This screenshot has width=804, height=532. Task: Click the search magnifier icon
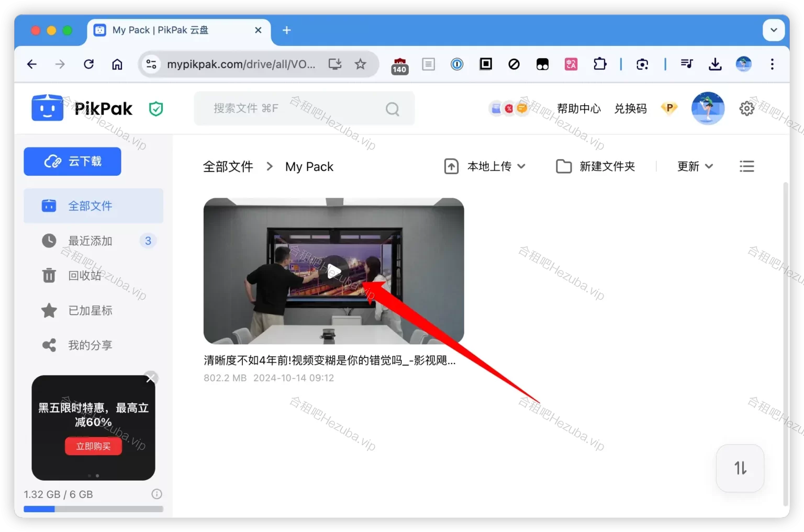point(392,109)
